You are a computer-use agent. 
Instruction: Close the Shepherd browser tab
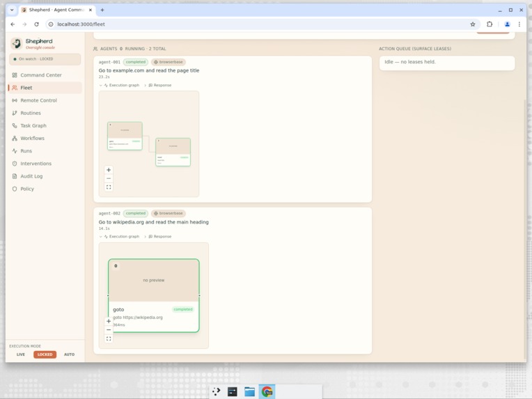tap(91, 10)
